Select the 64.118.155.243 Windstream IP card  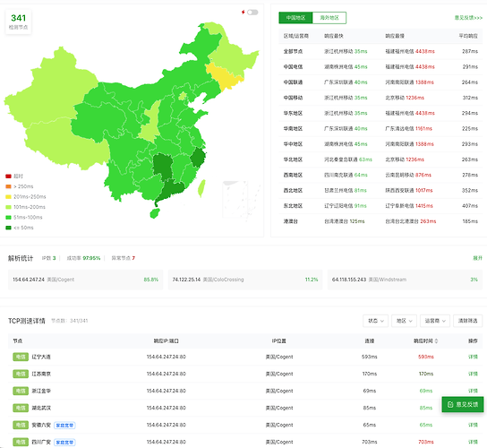(x=405, y=280)
